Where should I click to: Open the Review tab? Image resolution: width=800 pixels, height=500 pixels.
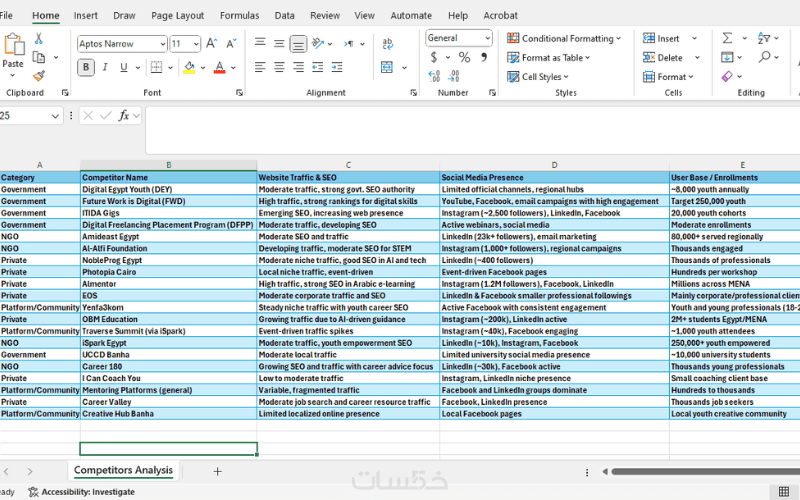(x=325, y=16)
